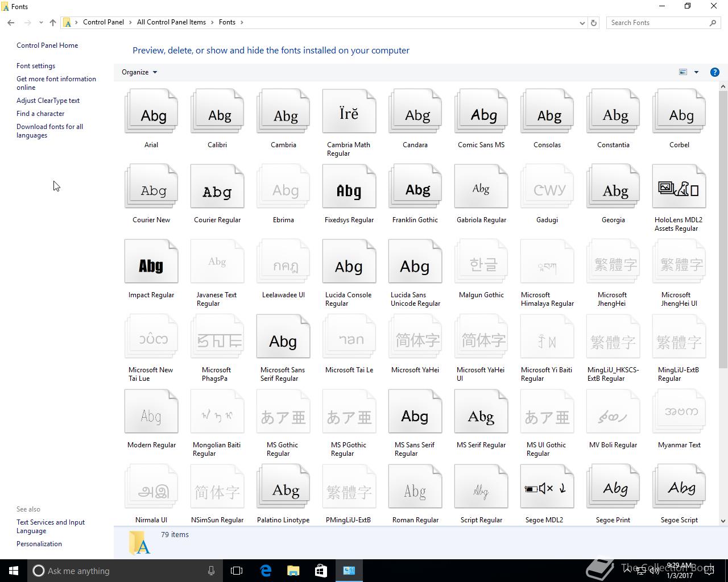
Task: Open the help button
Action: (715, 72)
